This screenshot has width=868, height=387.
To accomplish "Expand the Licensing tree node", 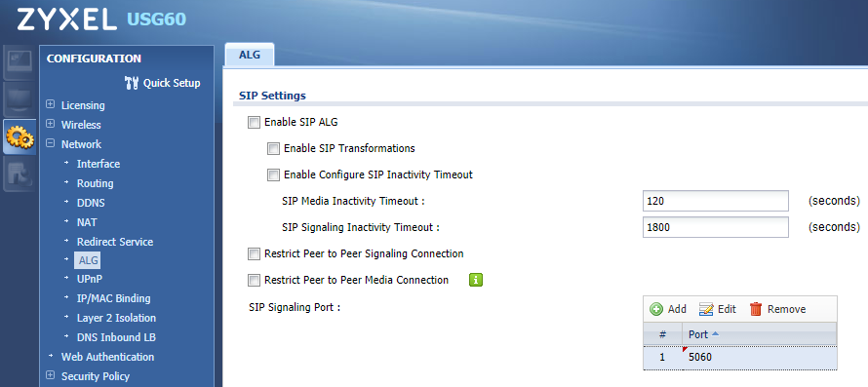I will click(51, 104).
